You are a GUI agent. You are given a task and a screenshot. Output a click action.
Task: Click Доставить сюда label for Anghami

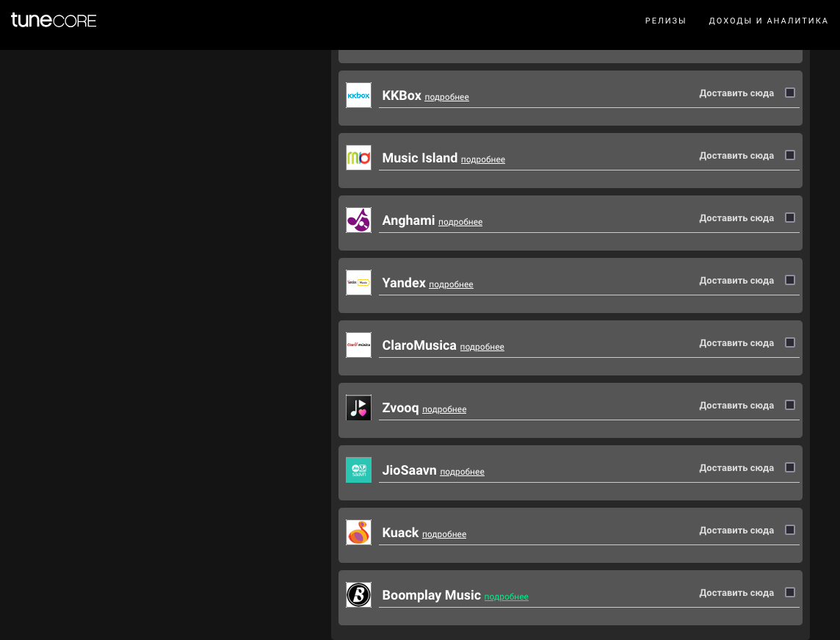pyautogui.click(x=736, y=218)
